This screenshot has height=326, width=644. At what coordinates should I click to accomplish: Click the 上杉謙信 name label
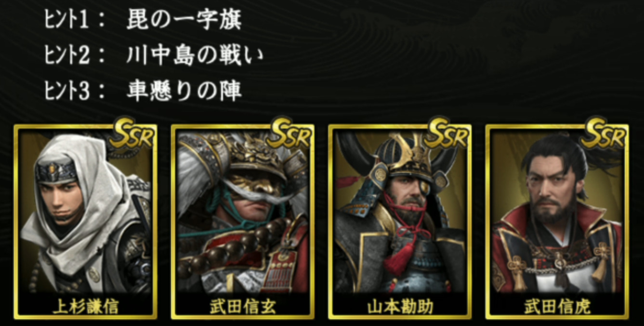pos(85,306)
